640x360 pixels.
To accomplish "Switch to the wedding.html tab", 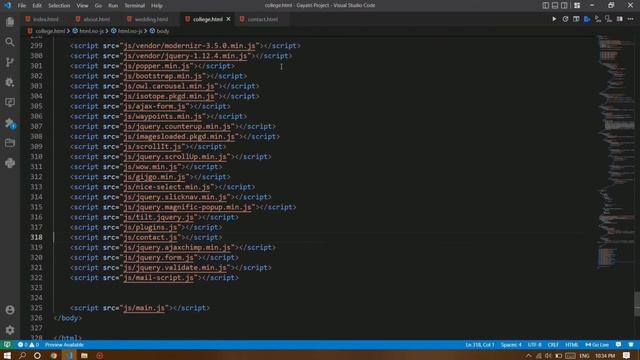I will 151,19.
